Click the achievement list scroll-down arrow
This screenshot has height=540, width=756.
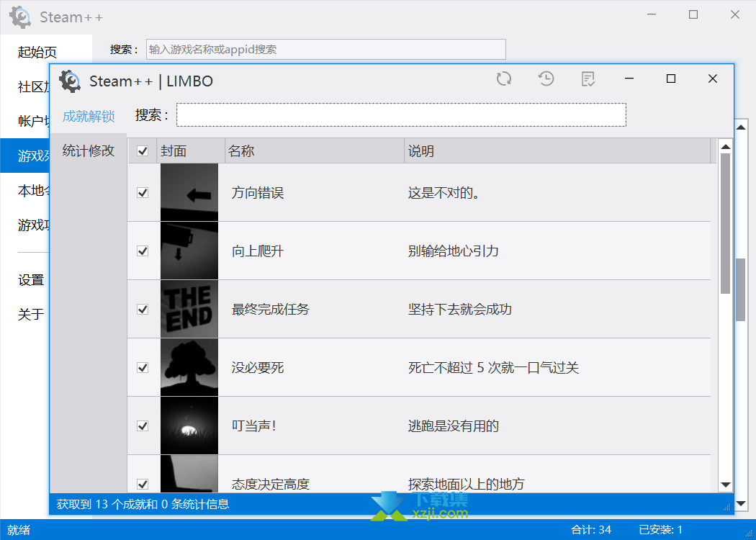pos(726,485)
